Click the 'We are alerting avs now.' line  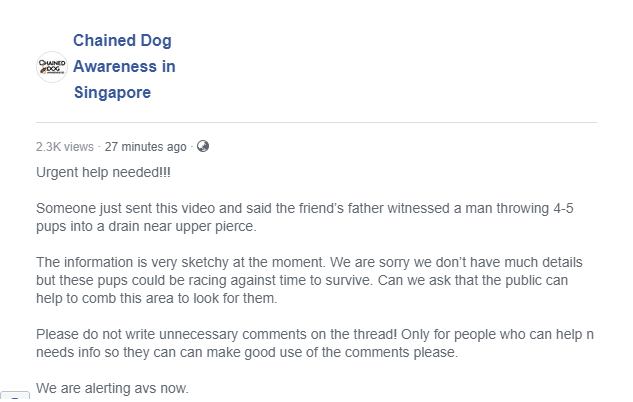(x=112, y=388)
